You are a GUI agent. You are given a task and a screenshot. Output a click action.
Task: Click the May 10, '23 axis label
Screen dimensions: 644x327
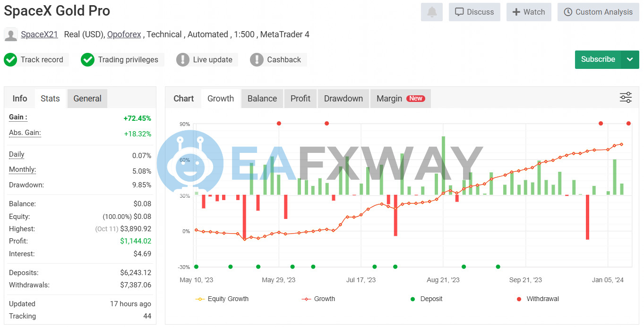click(x=197, y=280)
